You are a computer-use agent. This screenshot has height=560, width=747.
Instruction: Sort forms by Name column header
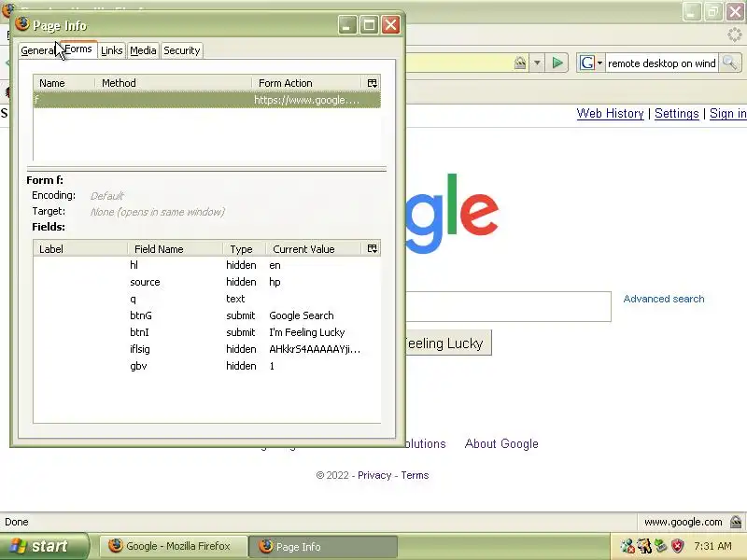click(x=63, y=83)
